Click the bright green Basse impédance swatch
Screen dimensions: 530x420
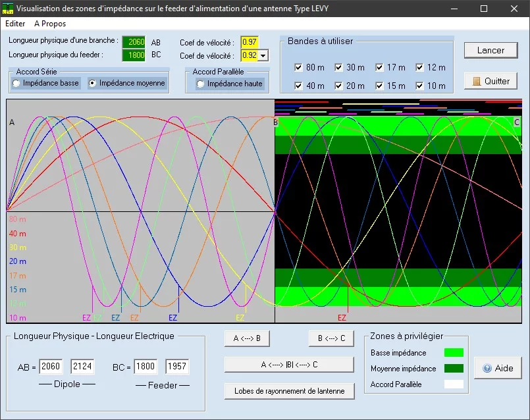click(x=454, y=353)
